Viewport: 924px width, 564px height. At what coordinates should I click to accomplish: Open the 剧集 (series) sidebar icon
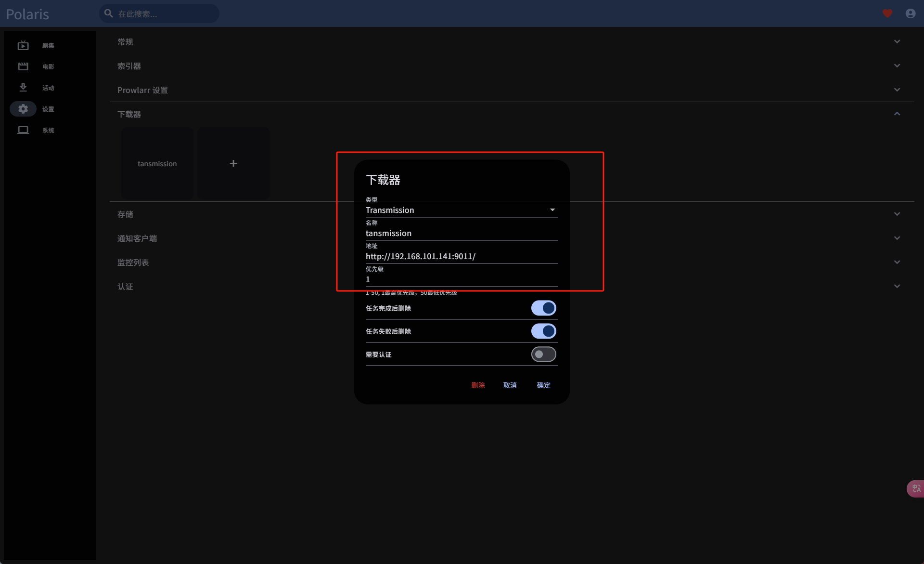click(x=23, y=45)
